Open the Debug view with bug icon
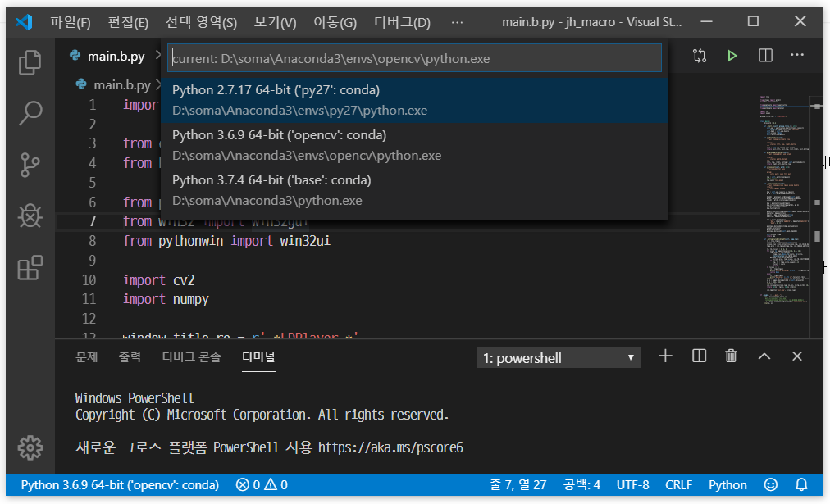Screen dimensions: 830x504 (x=30, y=216)
